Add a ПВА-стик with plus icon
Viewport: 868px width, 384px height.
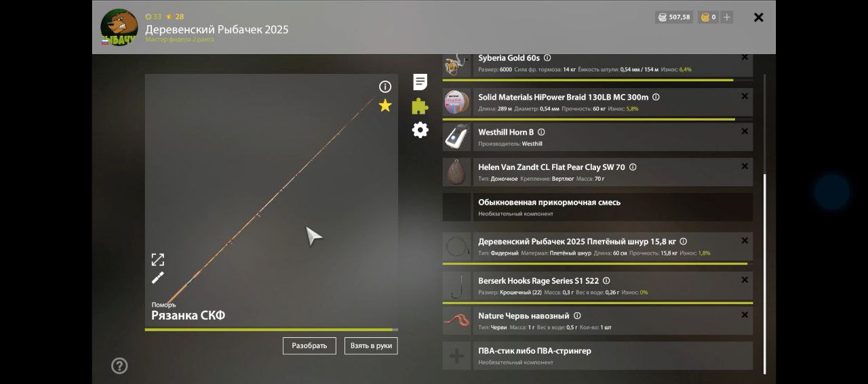457,356
